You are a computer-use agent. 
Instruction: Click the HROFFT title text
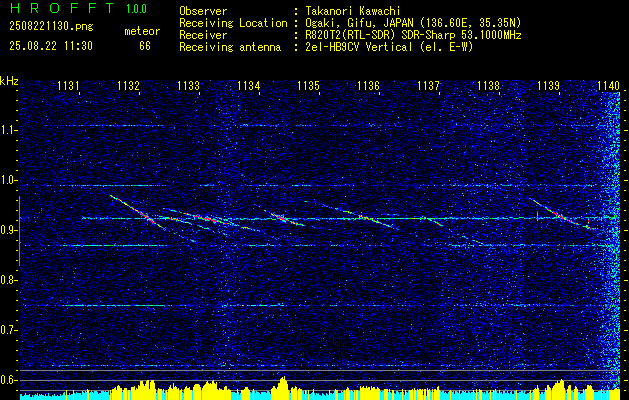62,8
